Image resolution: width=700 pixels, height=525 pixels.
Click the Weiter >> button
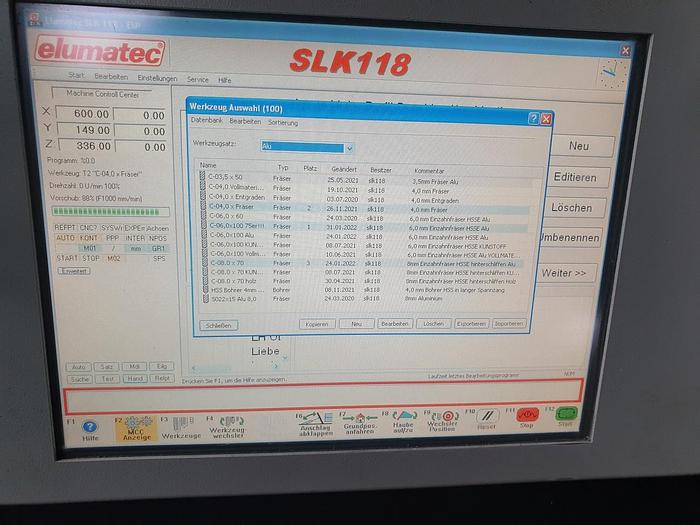565,273
